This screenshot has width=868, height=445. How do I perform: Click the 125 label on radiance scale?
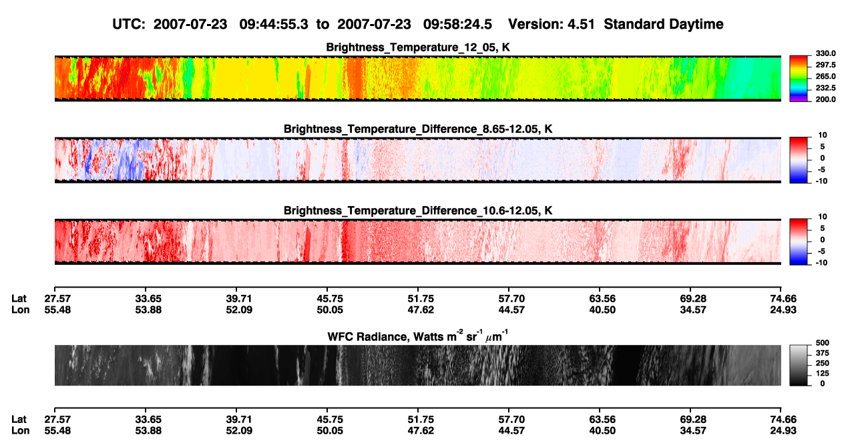coord(823,374)
